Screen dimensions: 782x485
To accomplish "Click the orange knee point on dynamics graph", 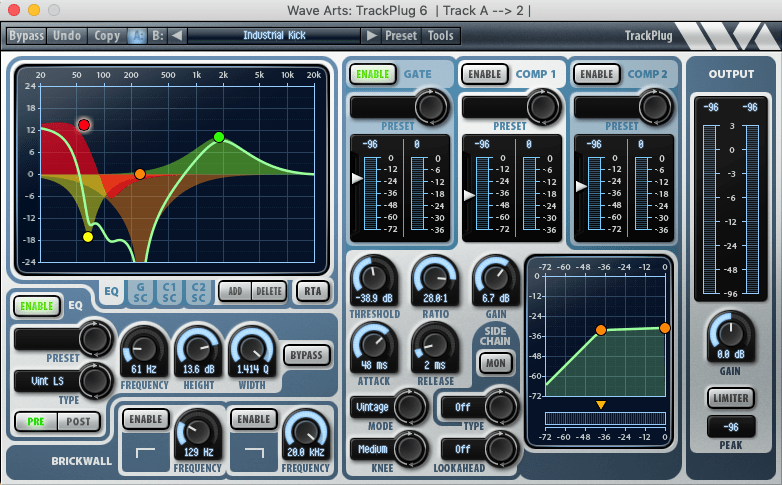I will point(601,330).
